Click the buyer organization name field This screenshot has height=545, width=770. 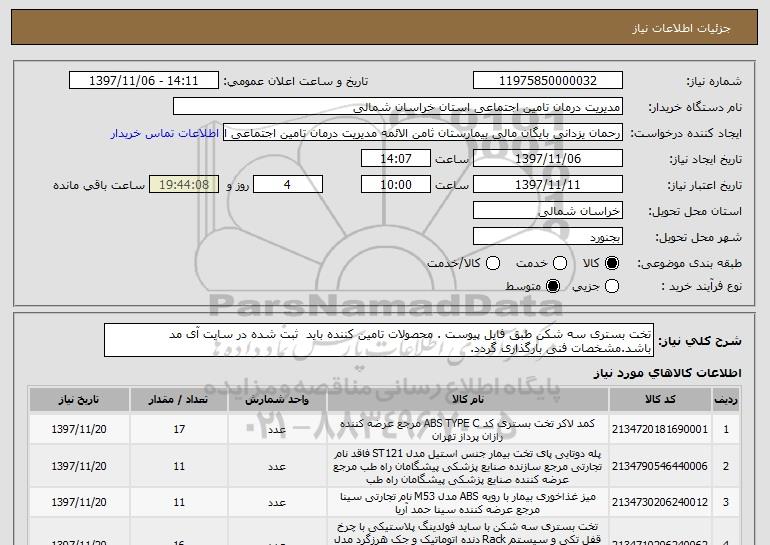coord(398,107)
